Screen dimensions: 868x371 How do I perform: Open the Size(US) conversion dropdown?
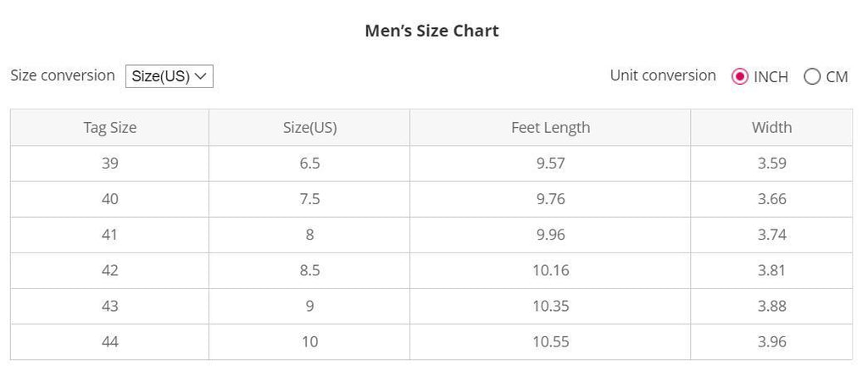click(169, 76)
